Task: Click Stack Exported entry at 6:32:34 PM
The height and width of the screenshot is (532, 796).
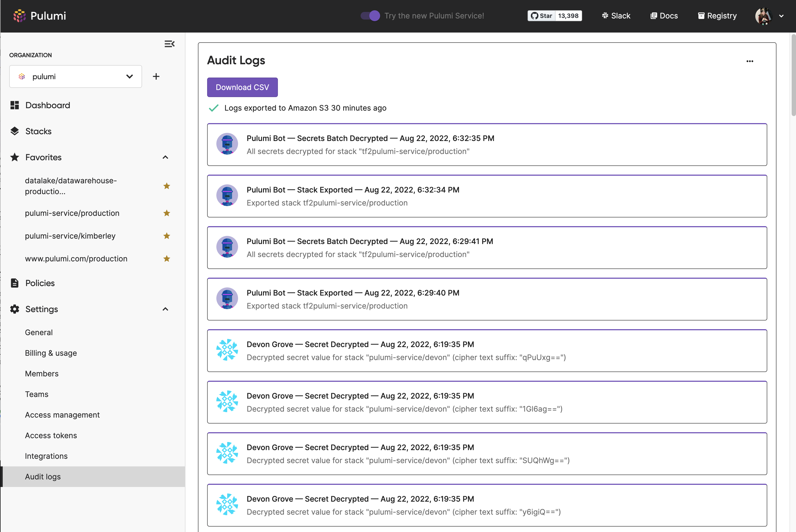Action: coord(487,196)
